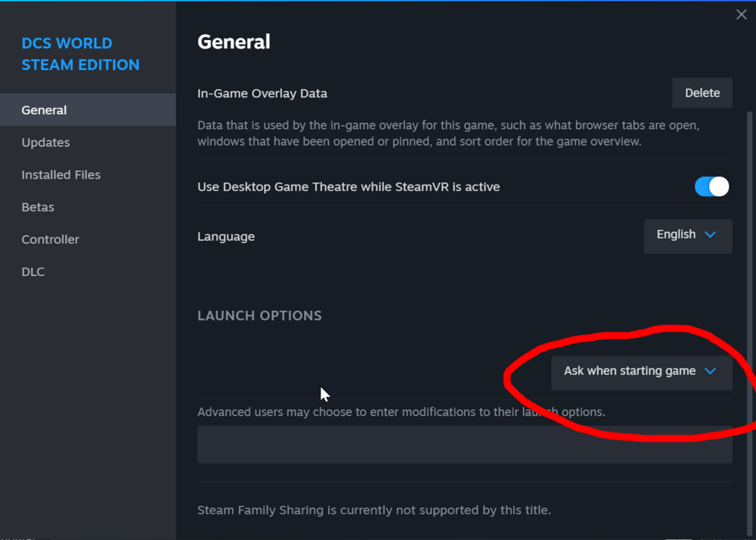Click the General page heading
Viewport: 756px width, 540px height.
(x=234, y=42)
